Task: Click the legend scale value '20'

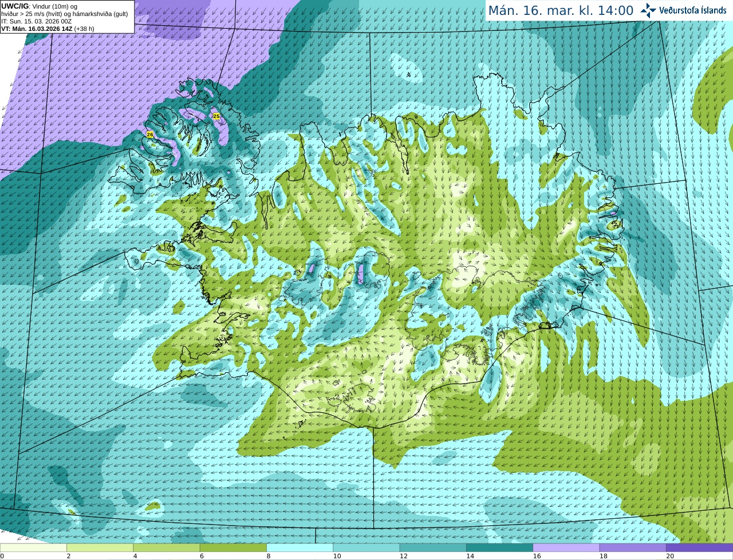Action: click(670, 556)
